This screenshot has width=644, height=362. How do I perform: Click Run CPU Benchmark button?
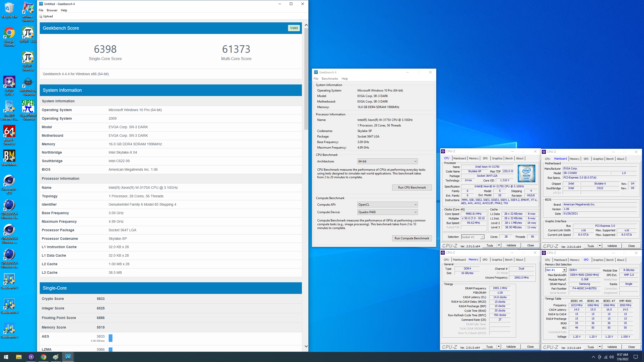412,187
